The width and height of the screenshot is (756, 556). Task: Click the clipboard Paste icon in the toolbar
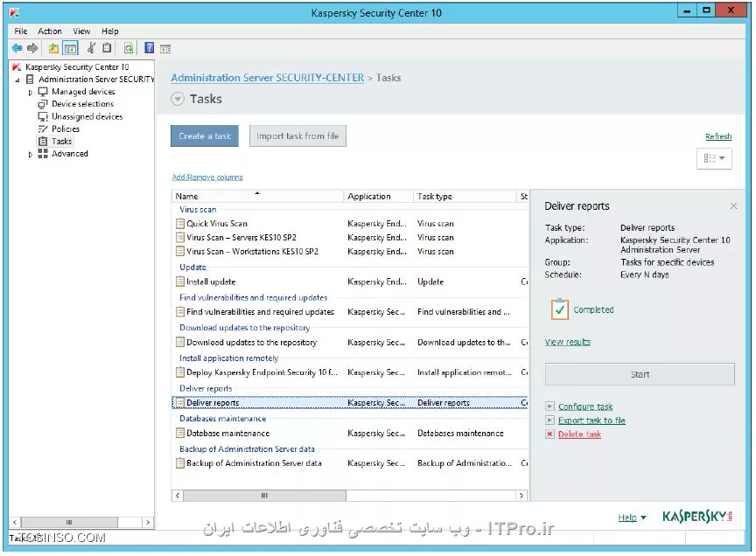click(x=107, y=48)
